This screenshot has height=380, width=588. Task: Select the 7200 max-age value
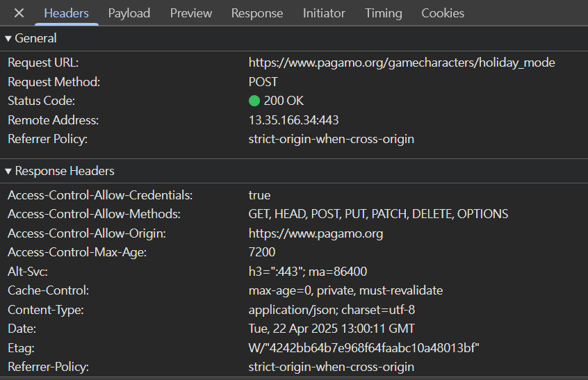(x=262, y=252)
